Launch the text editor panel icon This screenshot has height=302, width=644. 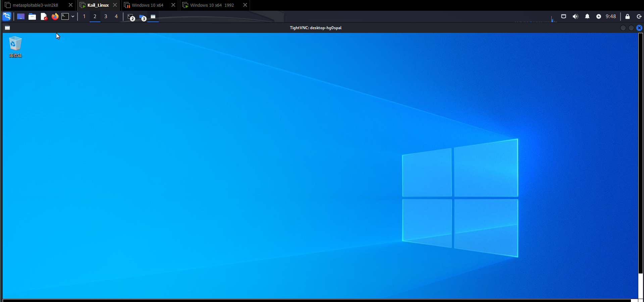44,16
